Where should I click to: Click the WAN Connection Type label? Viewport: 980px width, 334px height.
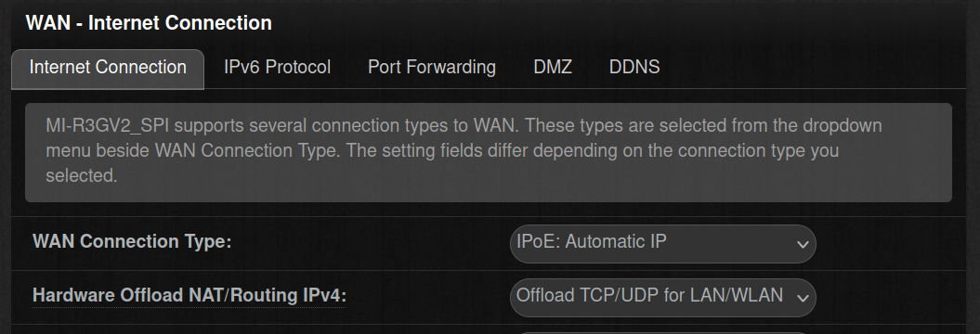coord(132,241)
